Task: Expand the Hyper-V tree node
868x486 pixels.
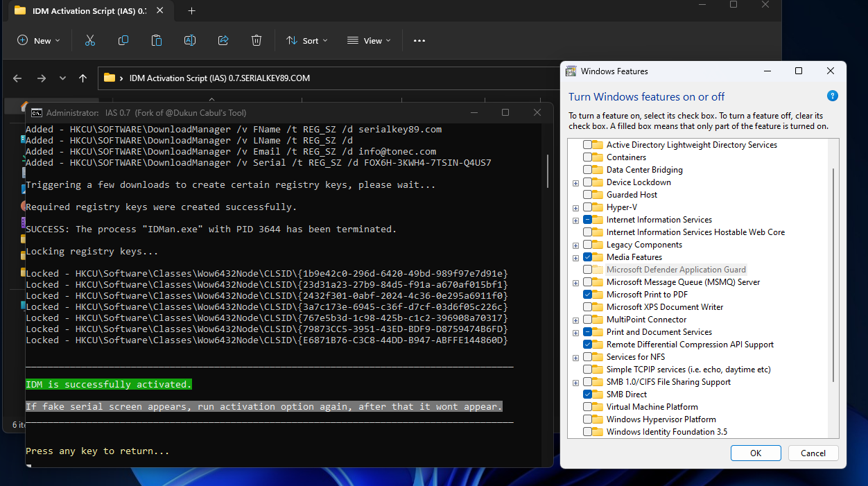Action: [575, 207]
